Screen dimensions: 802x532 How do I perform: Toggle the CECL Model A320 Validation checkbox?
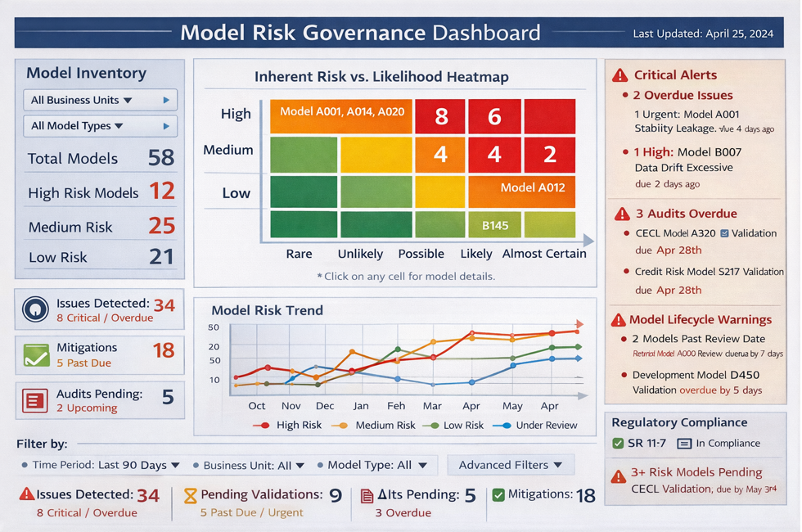(724, 233)
